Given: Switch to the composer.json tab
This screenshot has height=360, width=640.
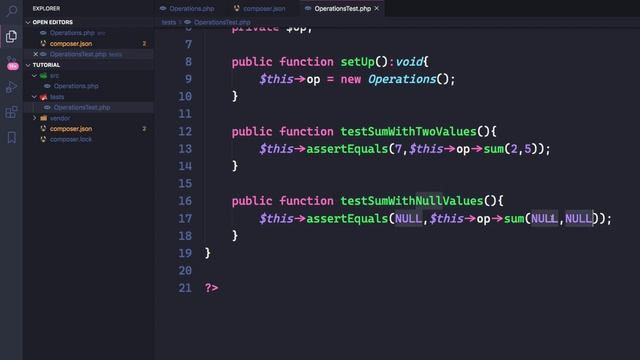Looking at the screenshot, I should point(260,8).
